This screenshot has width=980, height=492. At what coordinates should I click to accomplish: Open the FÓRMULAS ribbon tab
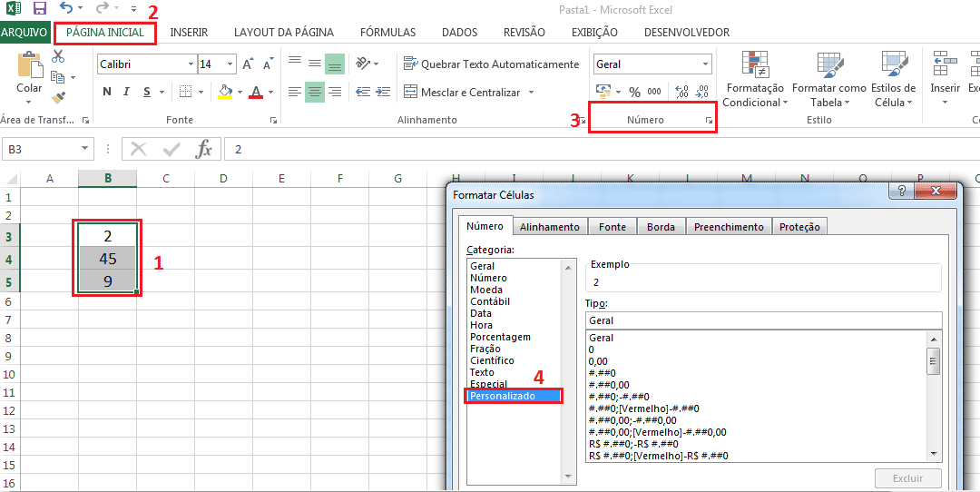click(x=387, y=33)
